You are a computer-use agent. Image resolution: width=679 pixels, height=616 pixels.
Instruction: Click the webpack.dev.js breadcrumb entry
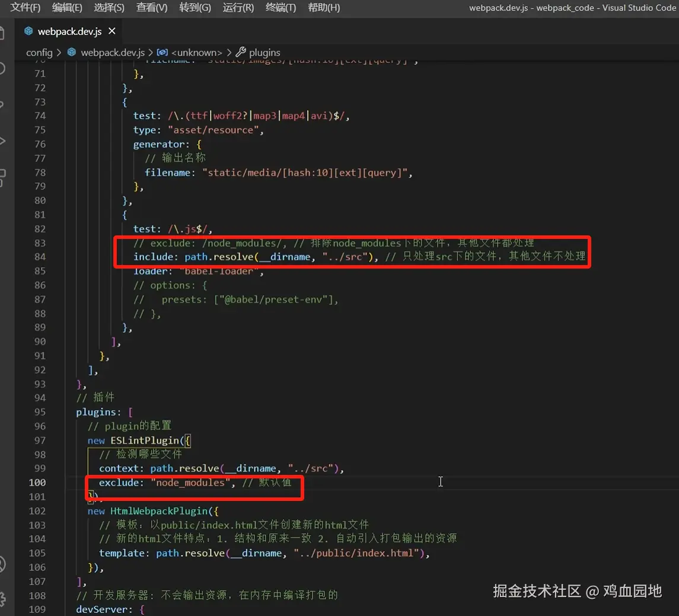(113, 52)
